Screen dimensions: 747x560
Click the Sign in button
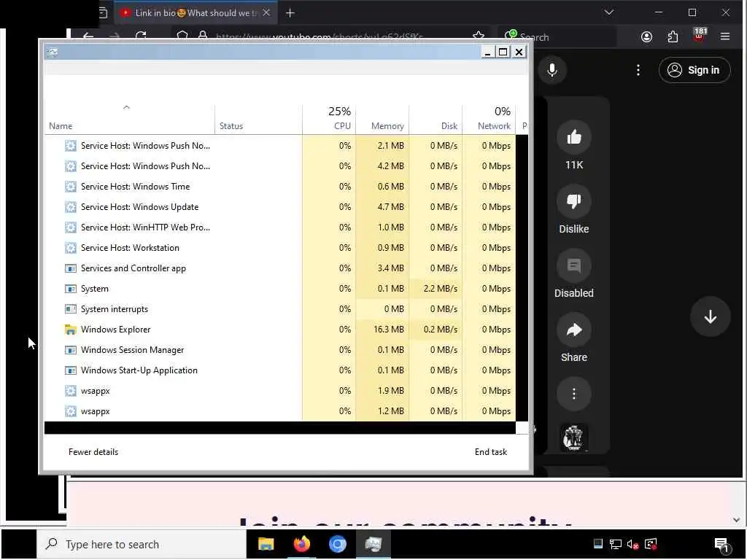[694, 70]
